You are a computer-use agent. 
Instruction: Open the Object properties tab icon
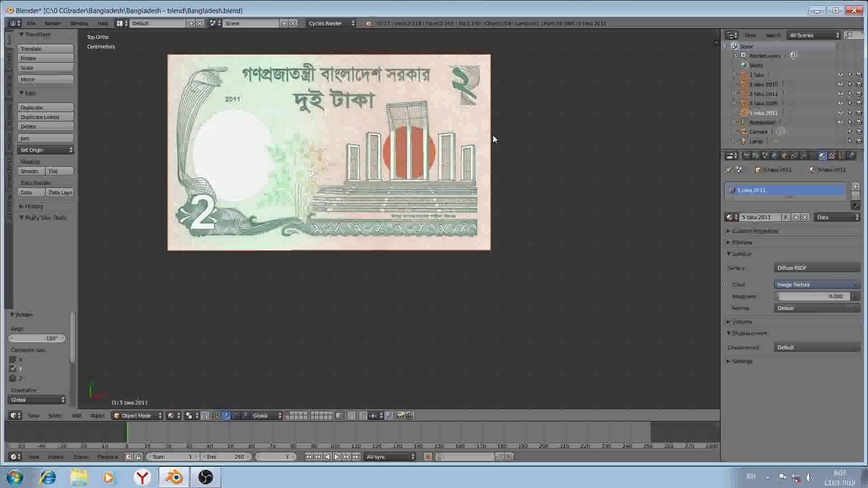pos(784,156)
